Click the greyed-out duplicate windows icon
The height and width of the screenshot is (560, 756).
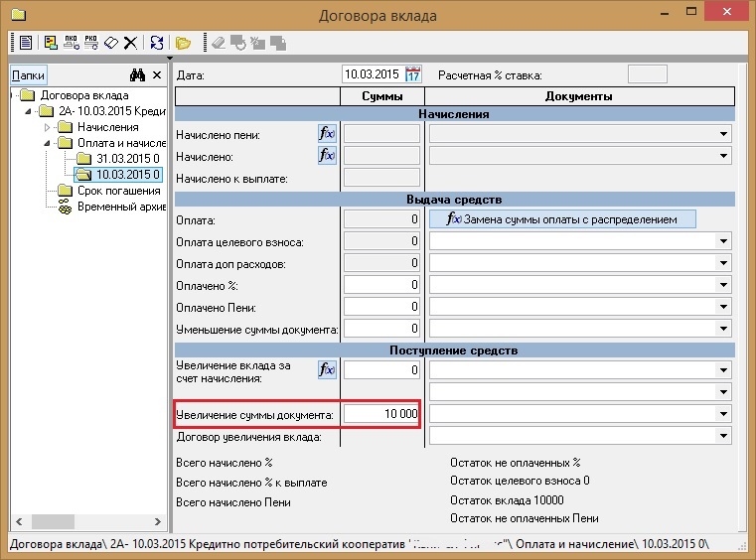[x=278, y=44]
